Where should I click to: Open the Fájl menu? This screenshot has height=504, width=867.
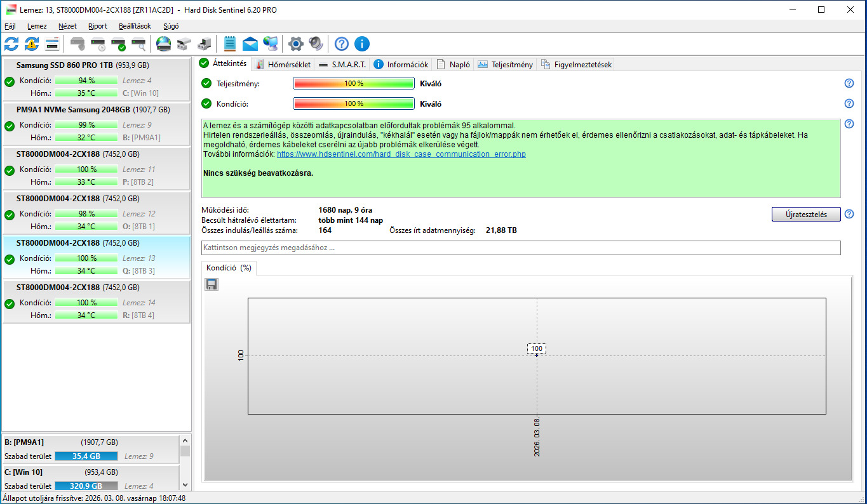pyautogui.click(x=10, y=26)
